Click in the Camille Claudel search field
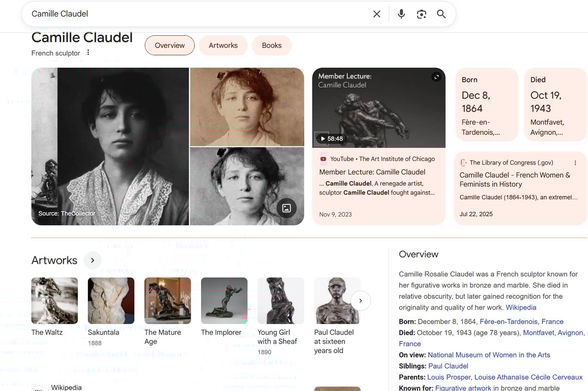 pos(198,14)
